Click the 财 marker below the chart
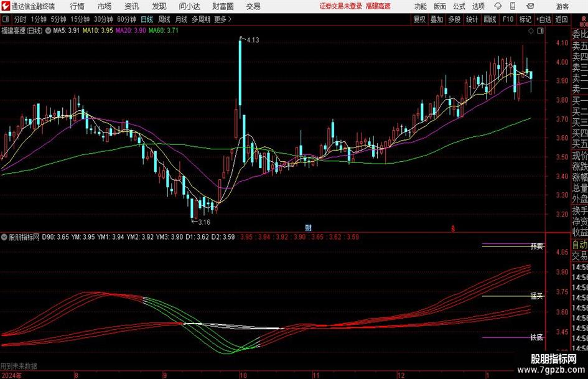 [x=308, y=227]
